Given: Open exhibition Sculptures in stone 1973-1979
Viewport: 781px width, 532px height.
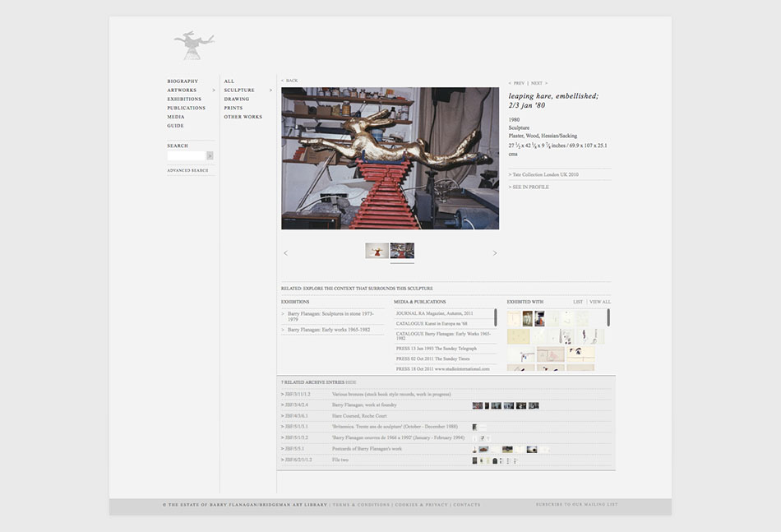Looking at the screenshot, I should pos(330,317).
